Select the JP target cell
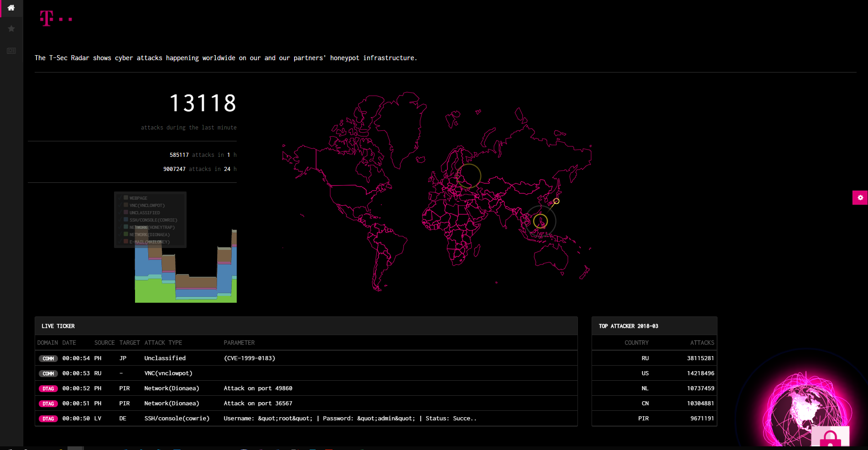This screenshot has width=868, height=450. [x=123, y=358]
